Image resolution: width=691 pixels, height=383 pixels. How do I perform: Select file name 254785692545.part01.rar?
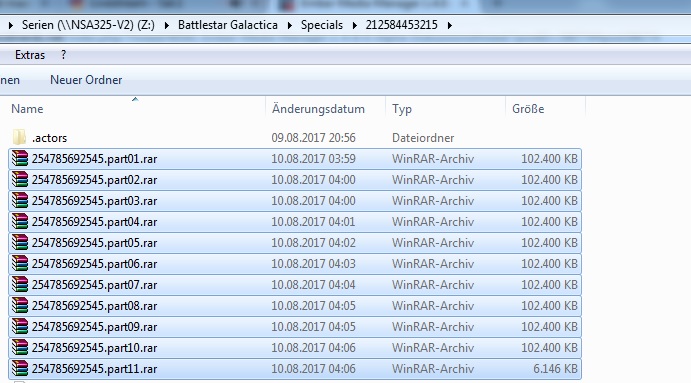(94, 159)
